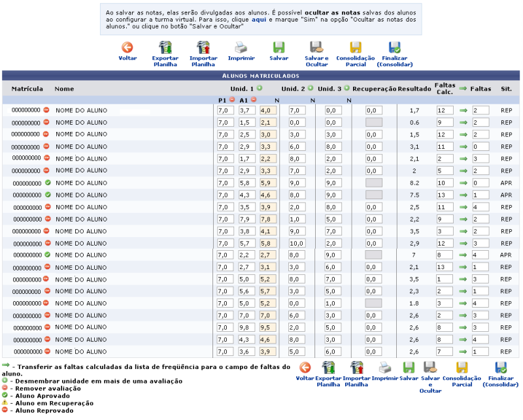This screenshot has width=523, height=420.
Task: Click the 'Matrícula' column header
Action: [x=27, y=89]
